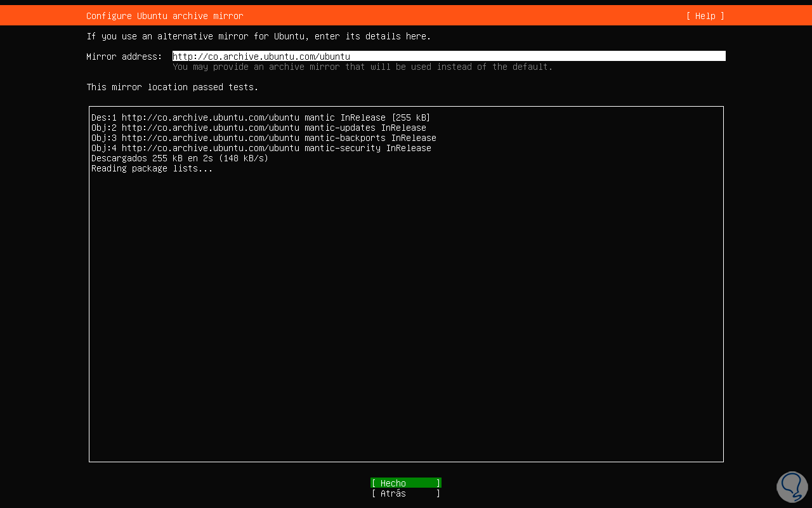Open the Help menu in header

705,16
